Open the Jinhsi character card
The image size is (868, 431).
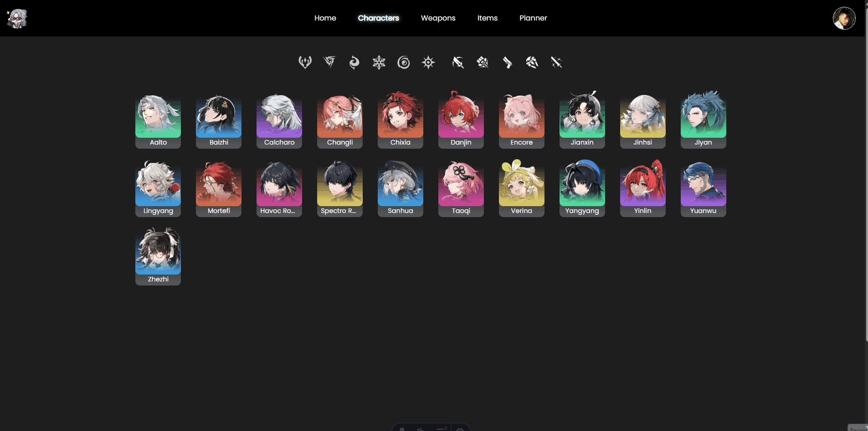[642, 119]
